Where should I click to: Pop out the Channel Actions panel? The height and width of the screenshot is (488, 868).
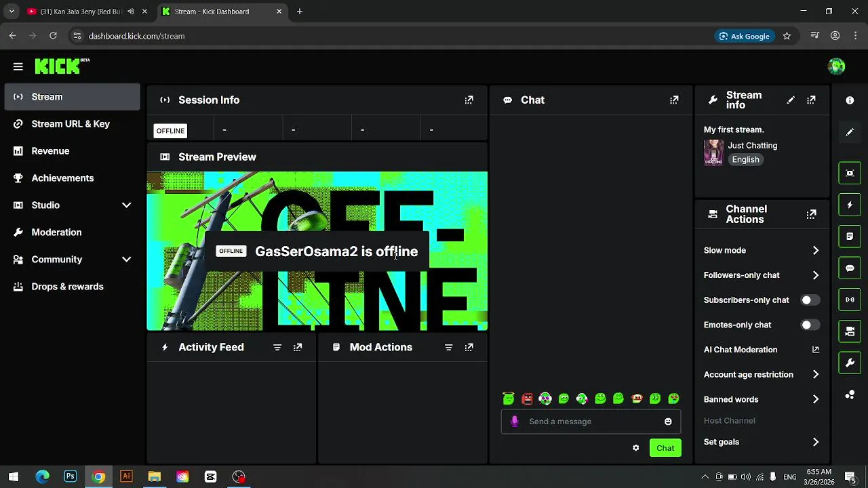(811, 214)
